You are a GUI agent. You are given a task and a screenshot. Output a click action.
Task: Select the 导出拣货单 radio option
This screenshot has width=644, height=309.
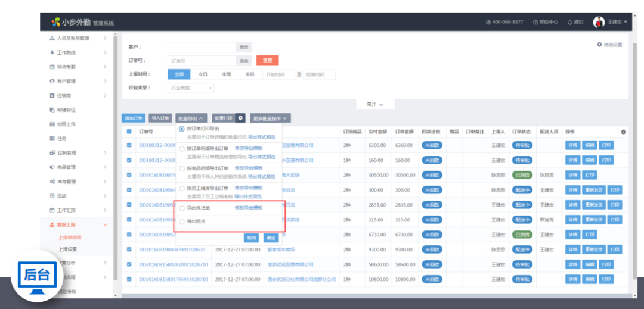pyautogui.click(x=182, y=208)
